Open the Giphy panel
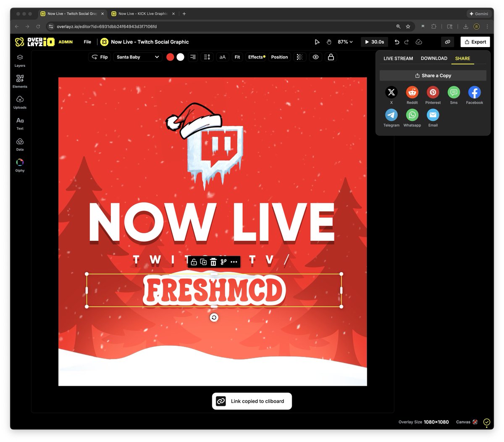This screenshot has height=442, width=504. 20,166
